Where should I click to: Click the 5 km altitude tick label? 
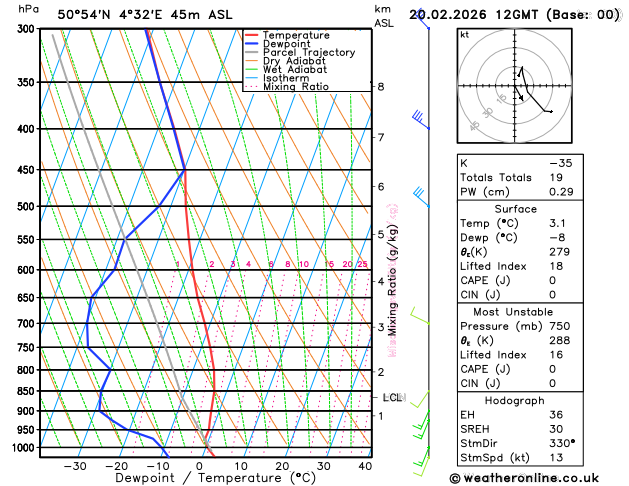(381, 234)
